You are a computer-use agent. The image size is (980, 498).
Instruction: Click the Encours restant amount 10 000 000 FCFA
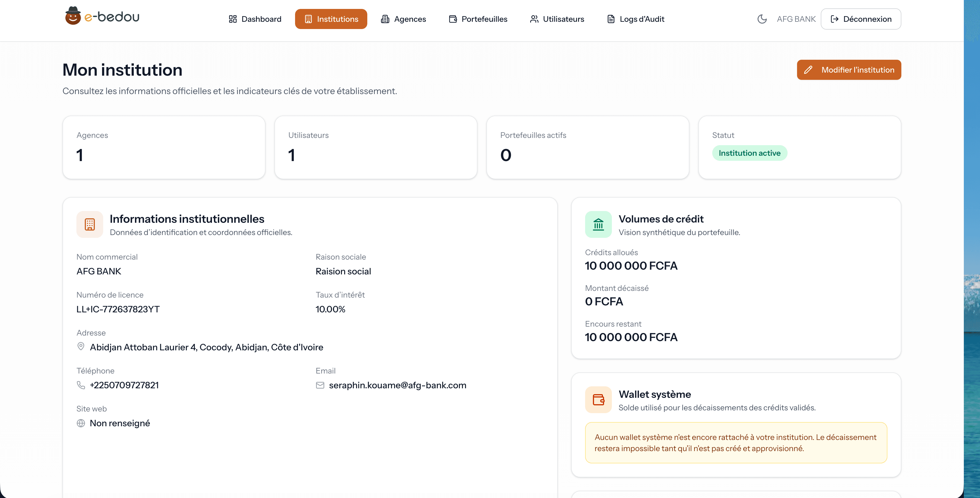631,337
